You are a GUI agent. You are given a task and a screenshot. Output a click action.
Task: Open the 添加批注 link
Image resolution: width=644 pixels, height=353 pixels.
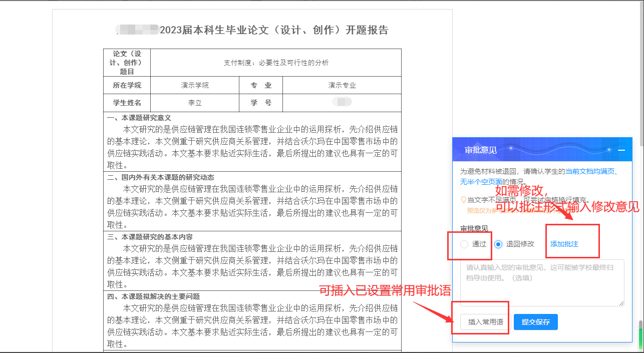(x=564, y=244)
